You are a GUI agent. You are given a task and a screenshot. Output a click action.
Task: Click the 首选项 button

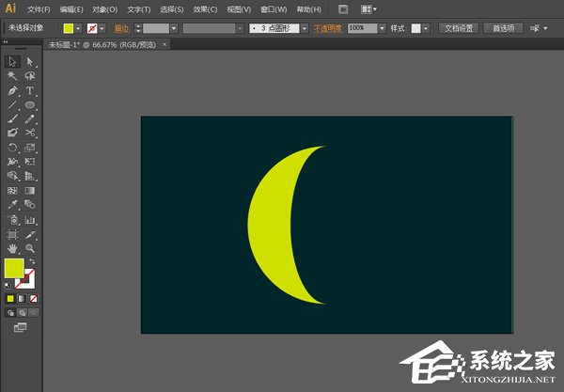pos(503,28)
